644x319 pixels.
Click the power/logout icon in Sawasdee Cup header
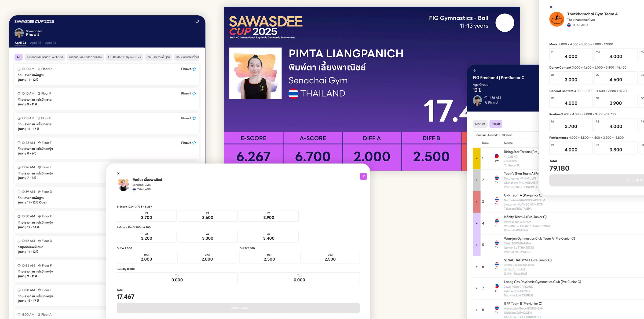197,21
